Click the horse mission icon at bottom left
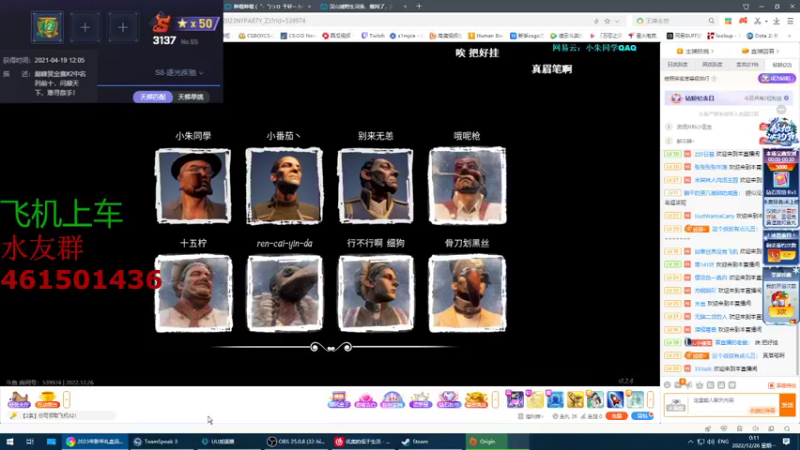Screen dimensions: 800x450 19,399
